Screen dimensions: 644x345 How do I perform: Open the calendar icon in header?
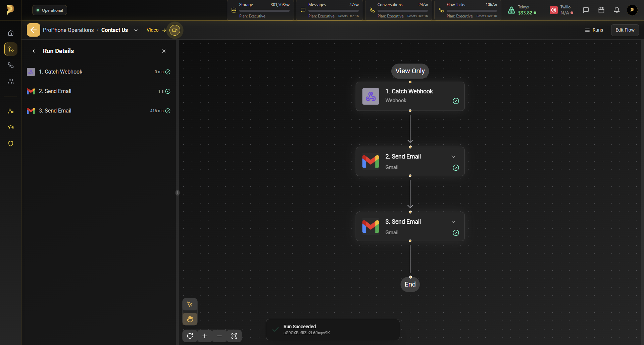tap(601, 10)
